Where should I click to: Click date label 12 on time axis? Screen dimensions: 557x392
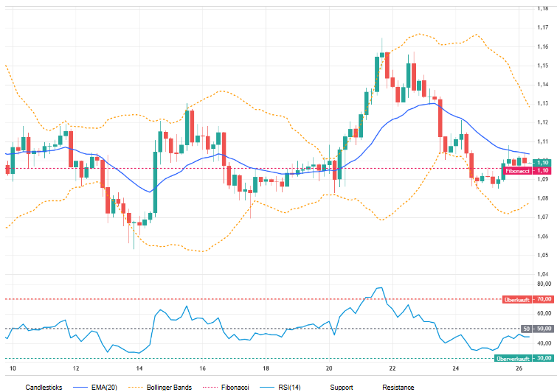click(76, 368)
